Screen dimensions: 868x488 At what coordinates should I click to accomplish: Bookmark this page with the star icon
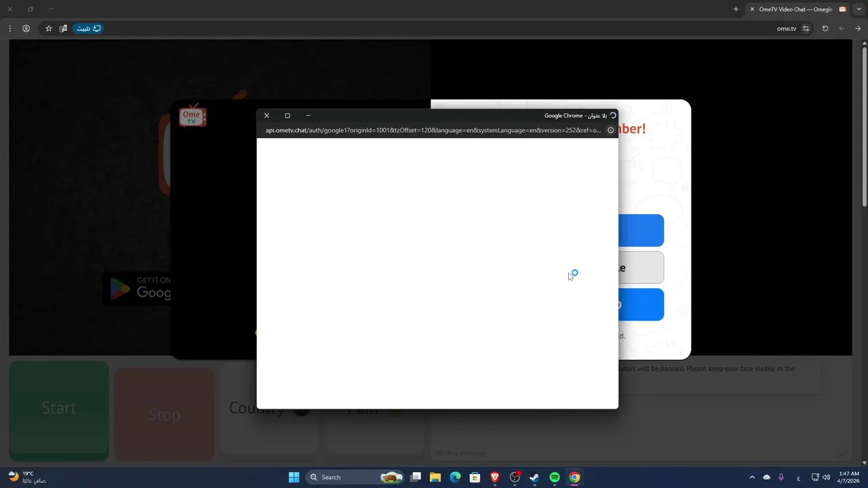[x=48, y=28]
